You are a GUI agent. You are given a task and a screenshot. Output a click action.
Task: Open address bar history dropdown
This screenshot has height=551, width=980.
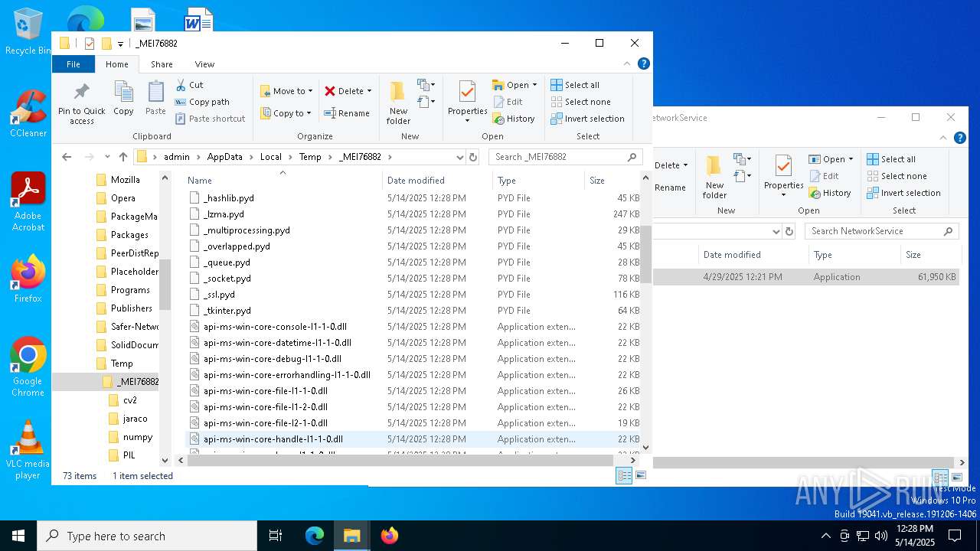pos(459,157)
